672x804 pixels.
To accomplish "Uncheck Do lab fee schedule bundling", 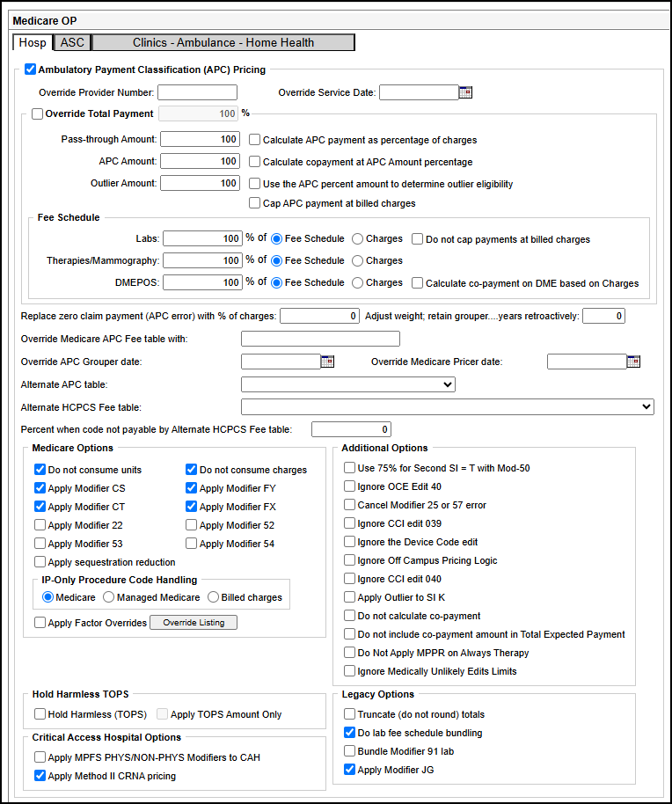I will (349, 732).
